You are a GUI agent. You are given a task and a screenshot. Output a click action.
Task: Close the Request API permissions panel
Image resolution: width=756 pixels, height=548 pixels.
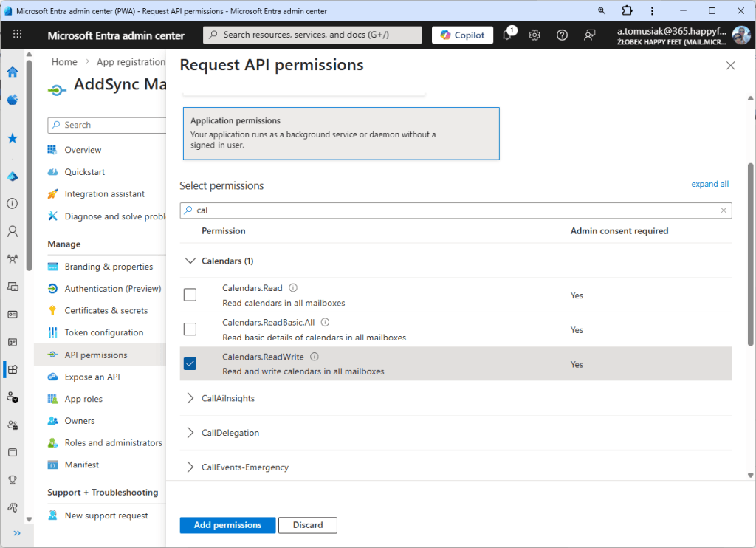tap(730, 66)
